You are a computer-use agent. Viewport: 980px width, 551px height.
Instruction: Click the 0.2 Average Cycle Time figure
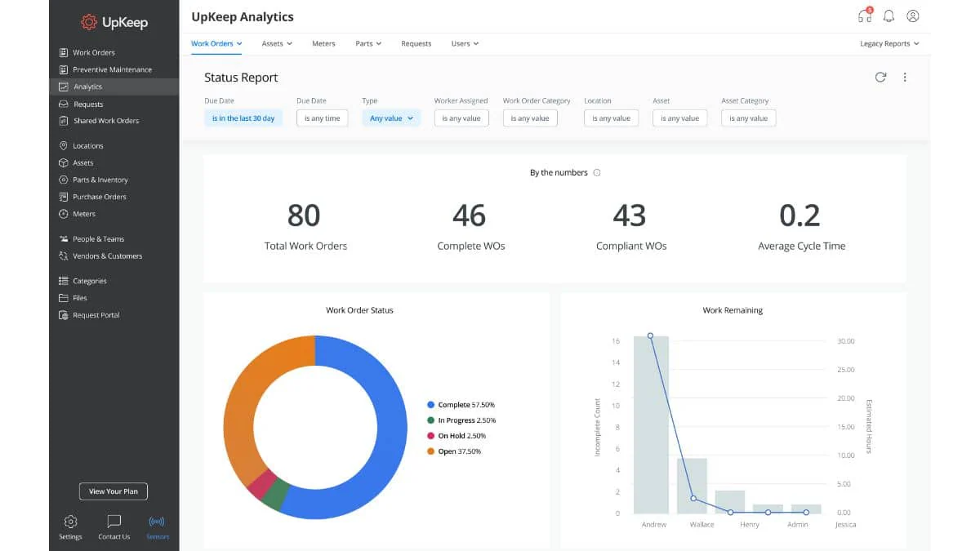click(x=800, y=216)
